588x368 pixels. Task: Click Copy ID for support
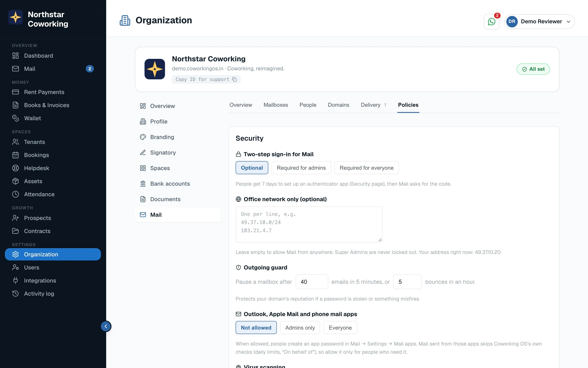pos(206,79)
